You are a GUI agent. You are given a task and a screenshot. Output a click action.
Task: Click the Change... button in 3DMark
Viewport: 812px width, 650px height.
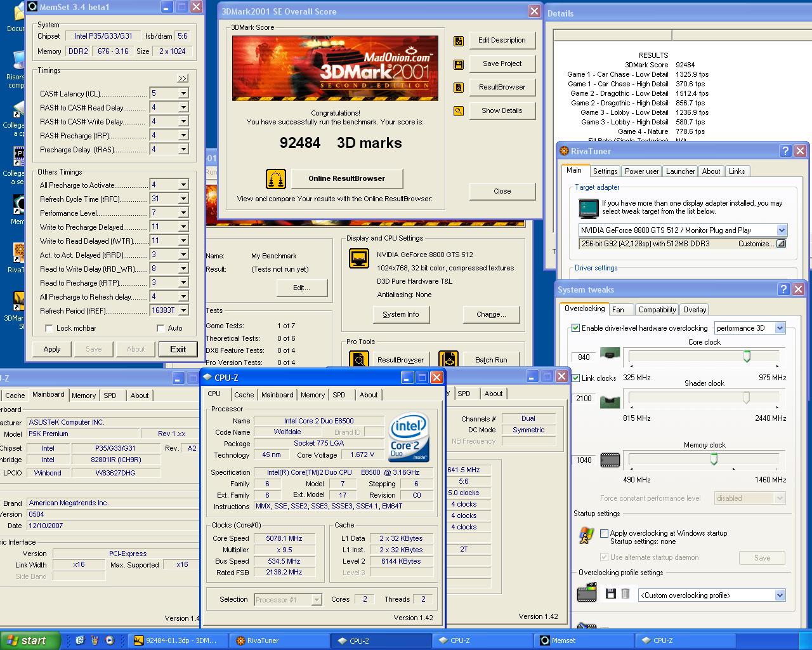tap(491, 314)
